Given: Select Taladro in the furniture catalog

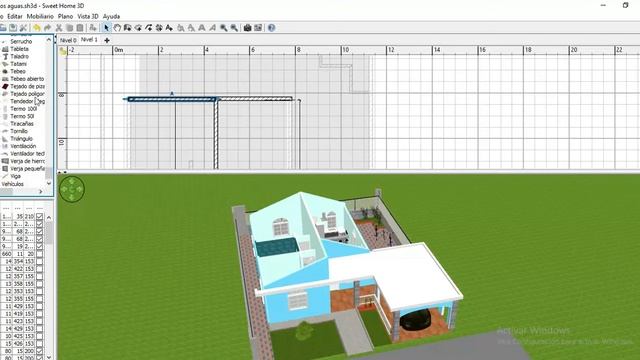Looking at the screenshot, I should point(20,56).
